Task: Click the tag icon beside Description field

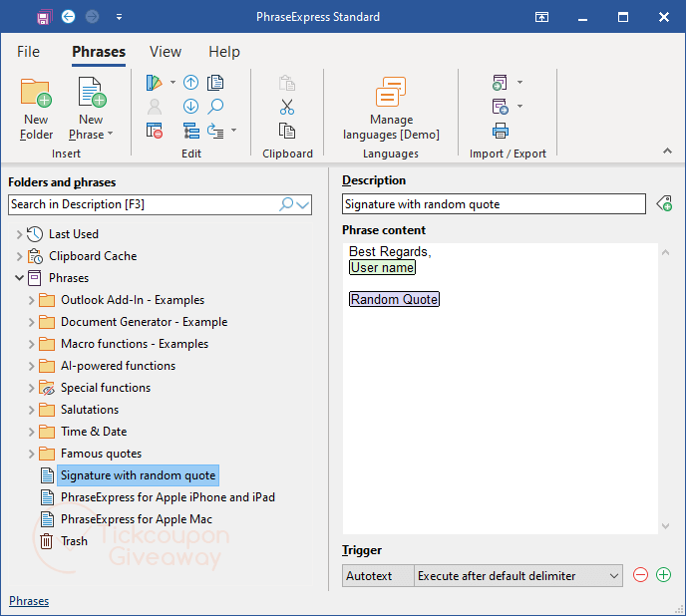Action: (x=664, y=203)
